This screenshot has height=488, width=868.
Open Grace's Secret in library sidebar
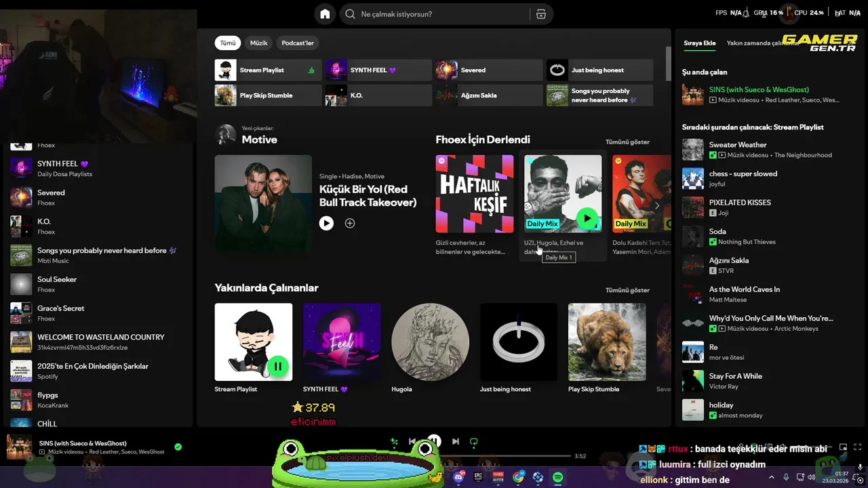coord(98,313)
